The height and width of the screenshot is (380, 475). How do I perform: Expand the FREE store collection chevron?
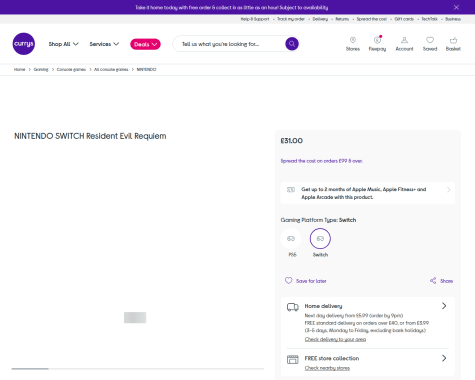point(444,358)
